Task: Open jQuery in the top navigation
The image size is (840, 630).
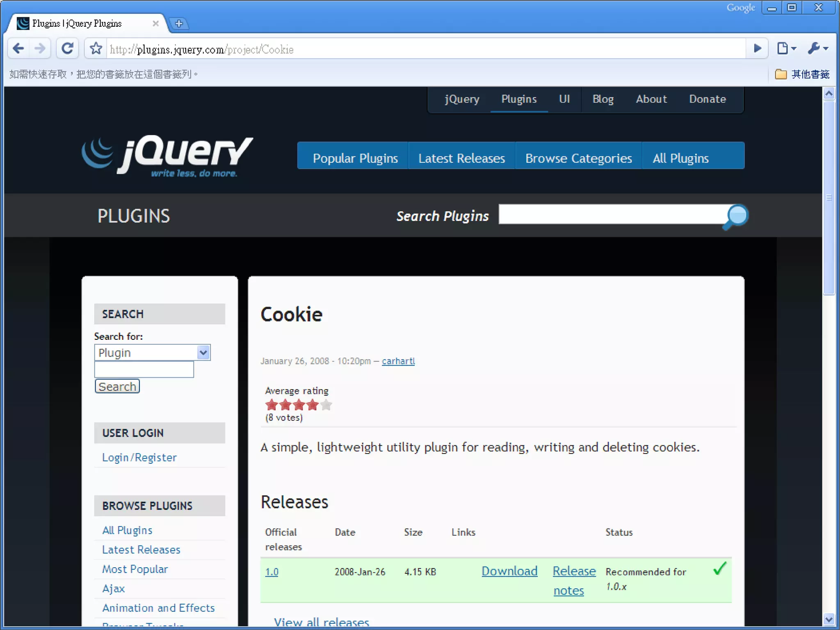Action: 462,99
